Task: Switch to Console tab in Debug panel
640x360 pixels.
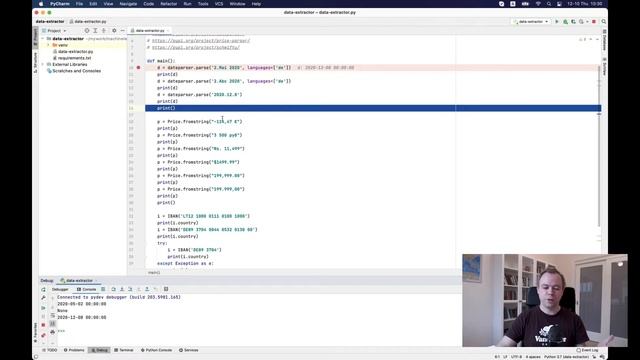Action: (87, 289)
